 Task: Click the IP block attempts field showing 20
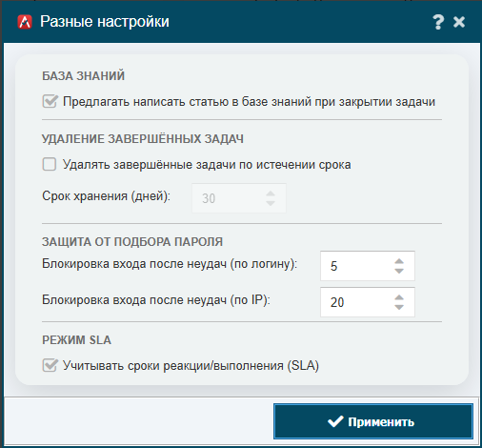[368, 302]
